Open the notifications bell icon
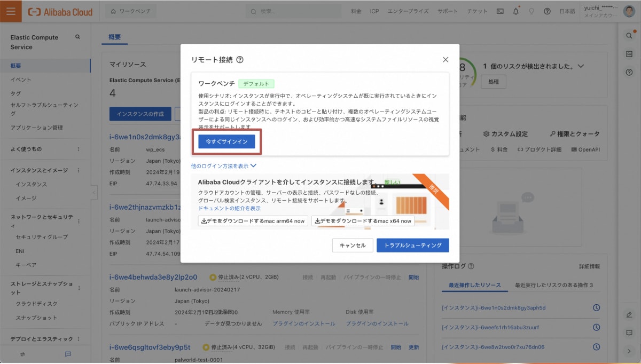The image size is (641, 364). pyautogui.click(x=515, y=11)
